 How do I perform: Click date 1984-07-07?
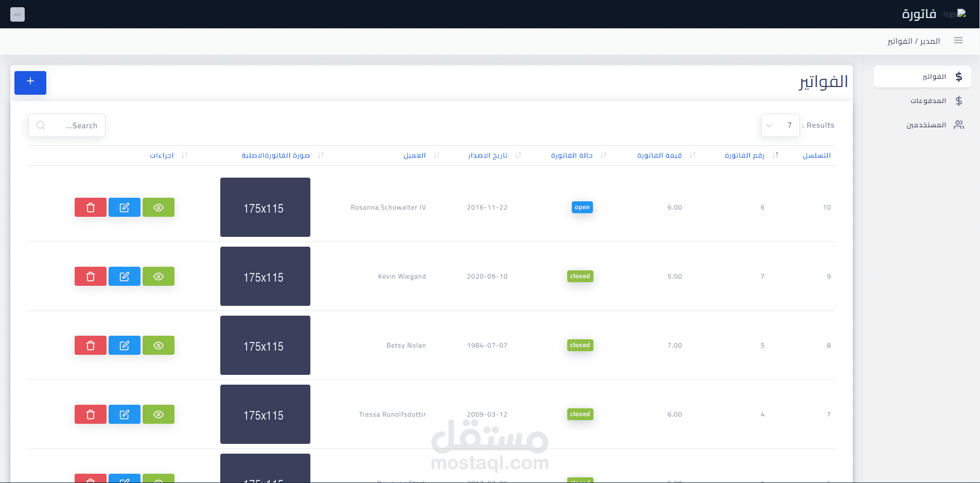[487, 346]
